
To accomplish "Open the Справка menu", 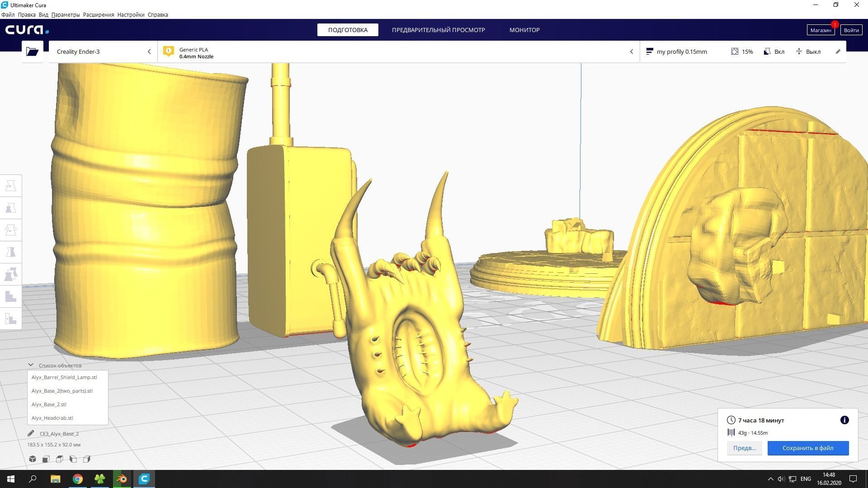I will [158, 14].
